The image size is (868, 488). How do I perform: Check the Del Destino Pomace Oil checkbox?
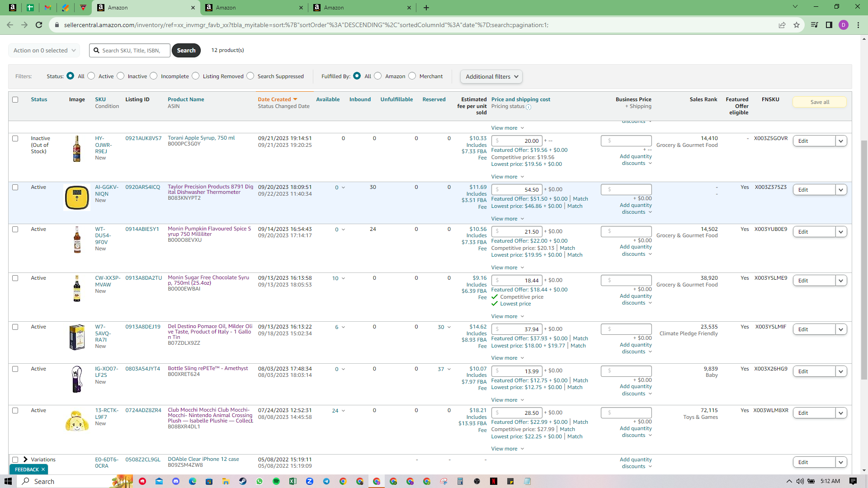point(15,327)
